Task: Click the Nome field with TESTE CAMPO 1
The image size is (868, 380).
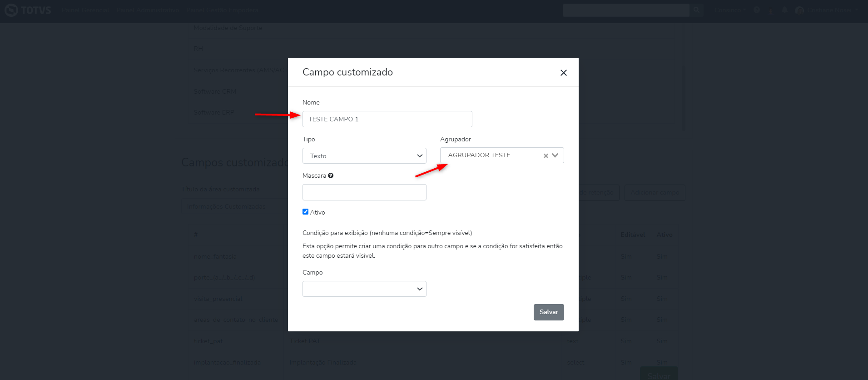Action: point(387,119)
